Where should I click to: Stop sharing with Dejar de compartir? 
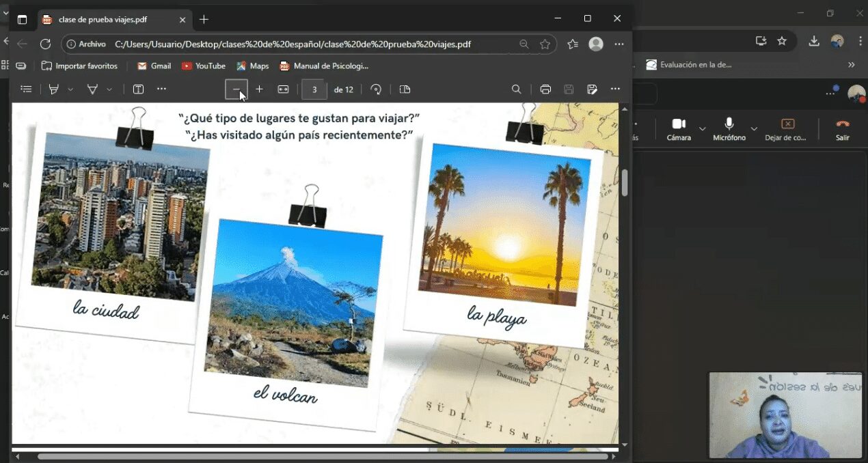coord(787,128)
